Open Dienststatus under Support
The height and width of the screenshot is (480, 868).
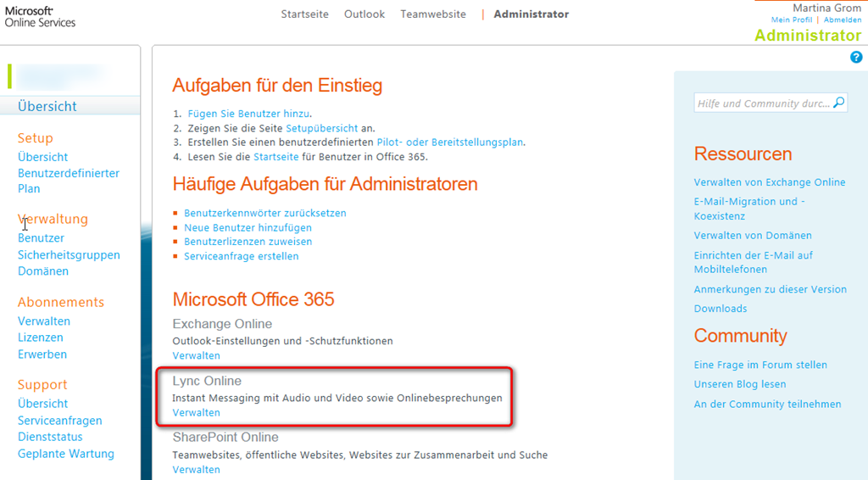[x=50, y=437]
